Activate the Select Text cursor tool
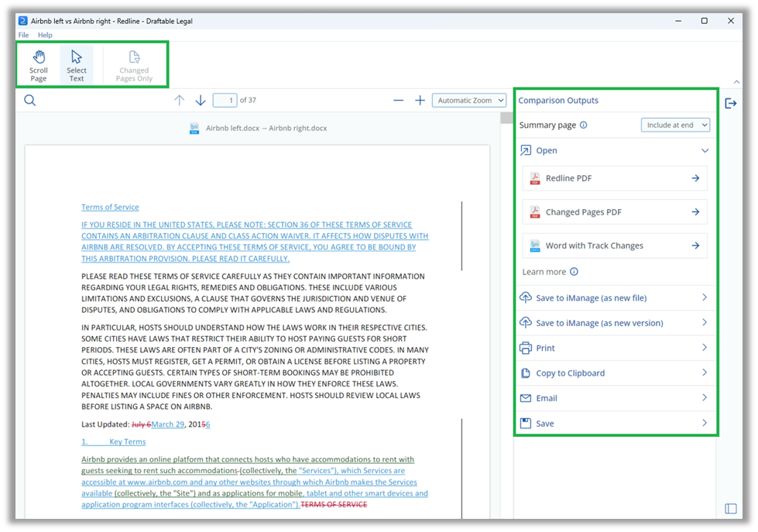This screenshot has width=758, height=532. coord(77,65)
